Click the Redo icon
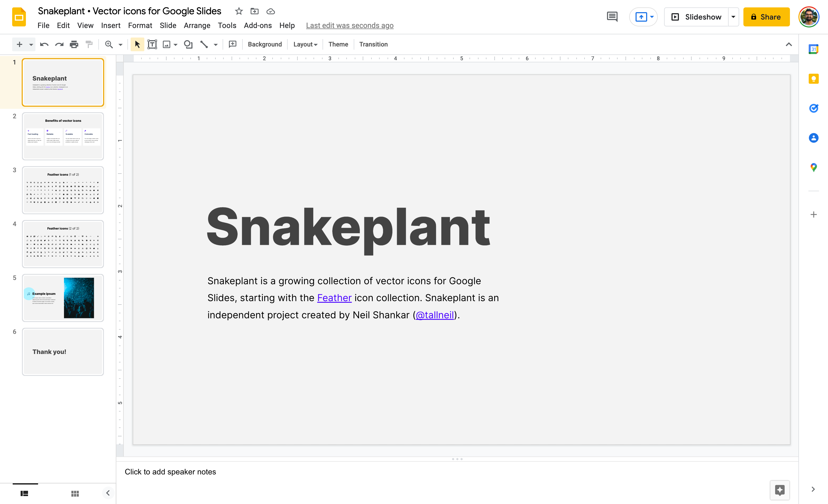Screen dimensions: 828x504 pos(59,44)
